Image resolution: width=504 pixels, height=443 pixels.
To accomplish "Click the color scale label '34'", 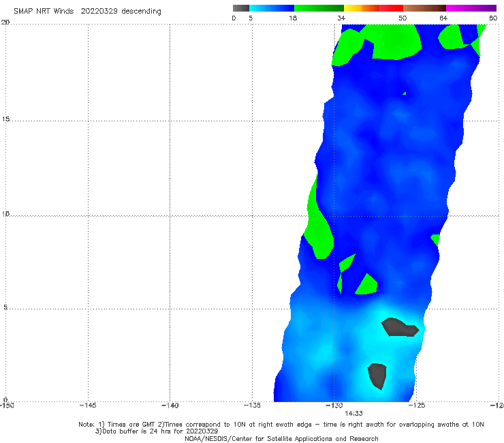I will tap(341, 18).
